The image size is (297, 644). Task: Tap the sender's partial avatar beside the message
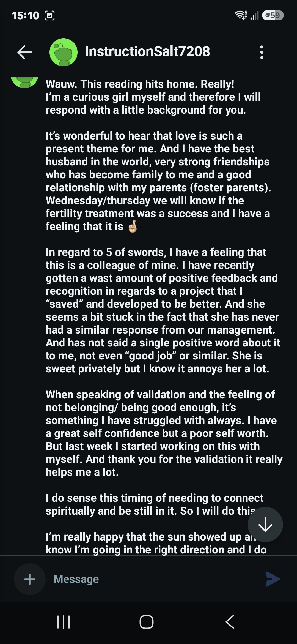click(x=24, y=83)
